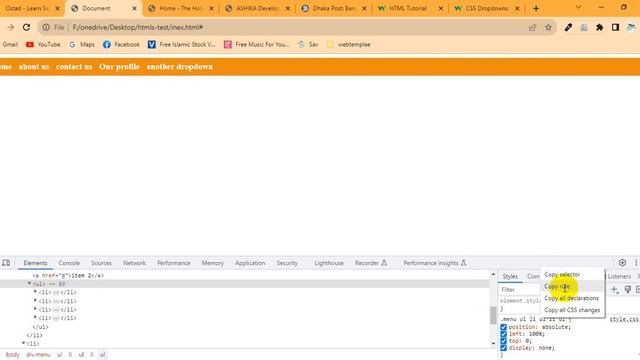Switch to the Console tab
This screenshot has height=360, width=640.
(69, 263)
